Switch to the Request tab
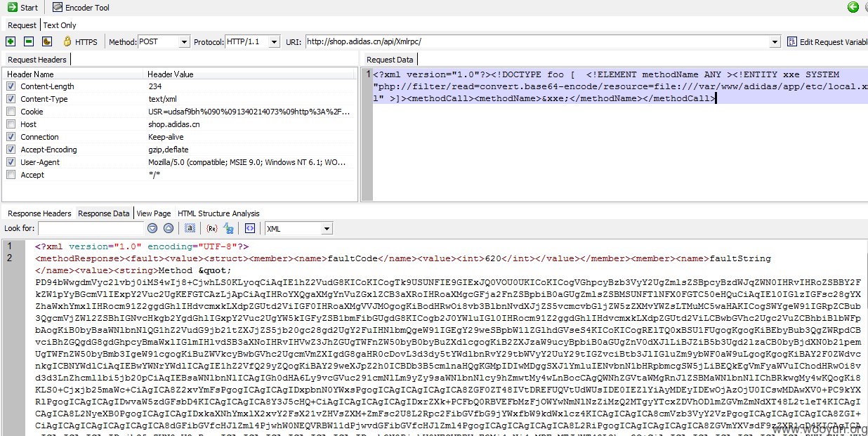The image size is (868, 436). coord(22,25)
